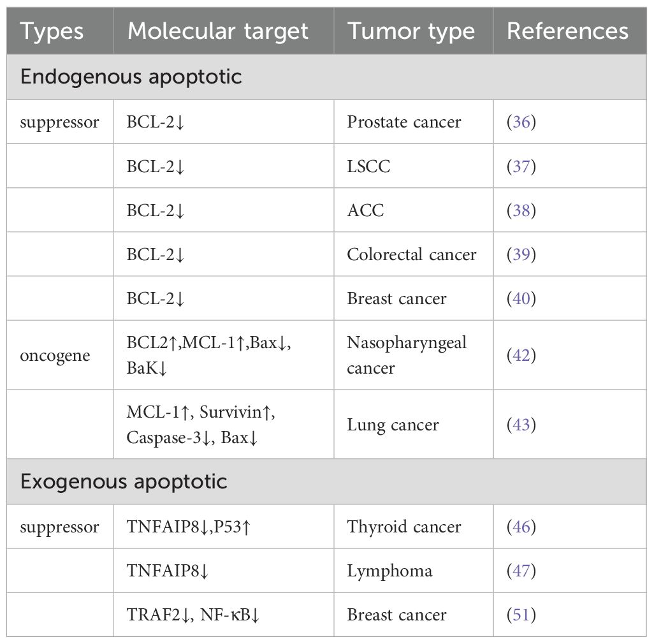Select the Molecular target column header
Viewport: 654px width, 644px height.
[x=218, y=31]
